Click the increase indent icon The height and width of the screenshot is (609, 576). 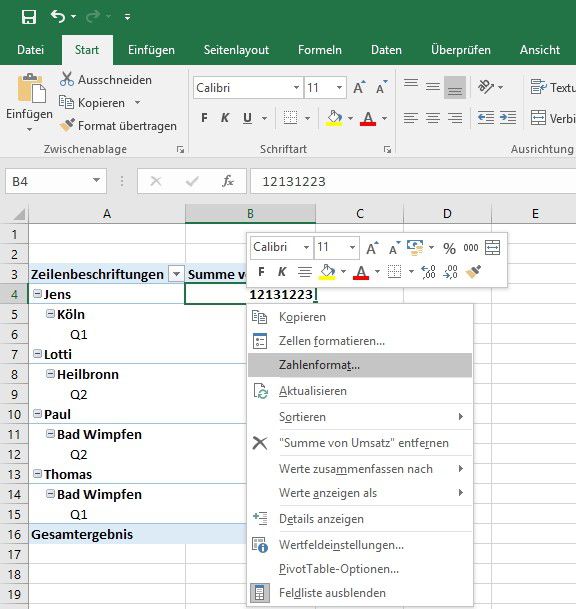point(508,118)
